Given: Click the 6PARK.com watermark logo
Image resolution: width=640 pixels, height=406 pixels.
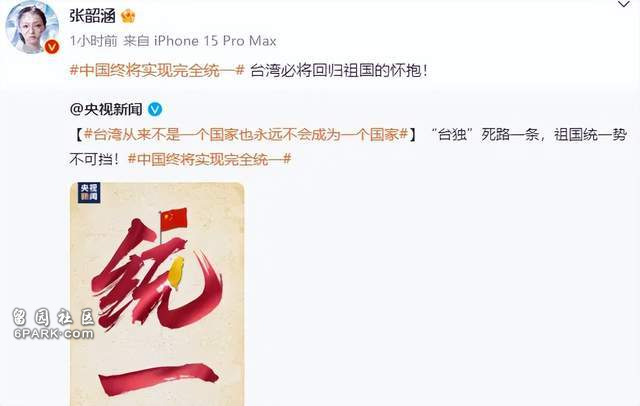Looking at the screenshot, I should [x=53, y=334].
